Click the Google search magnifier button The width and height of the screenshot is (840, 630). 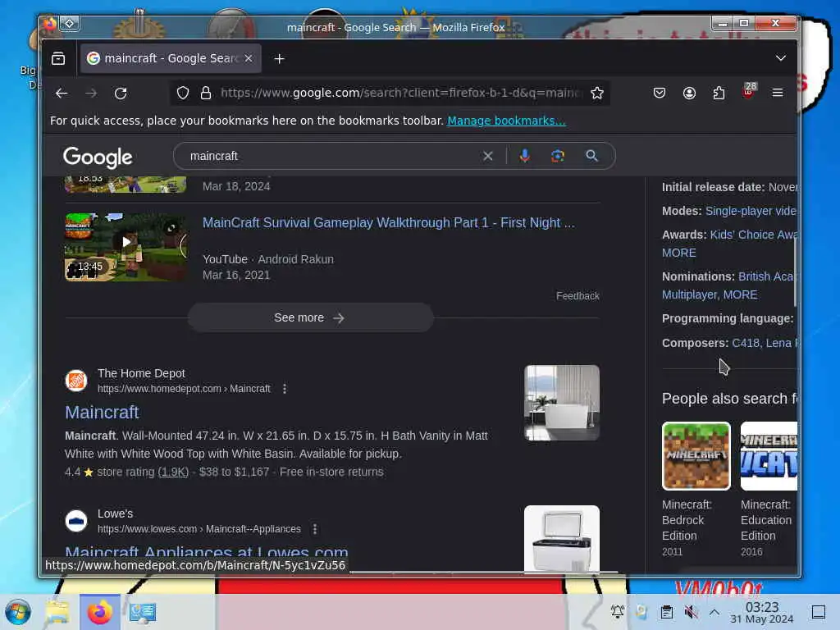591,156
